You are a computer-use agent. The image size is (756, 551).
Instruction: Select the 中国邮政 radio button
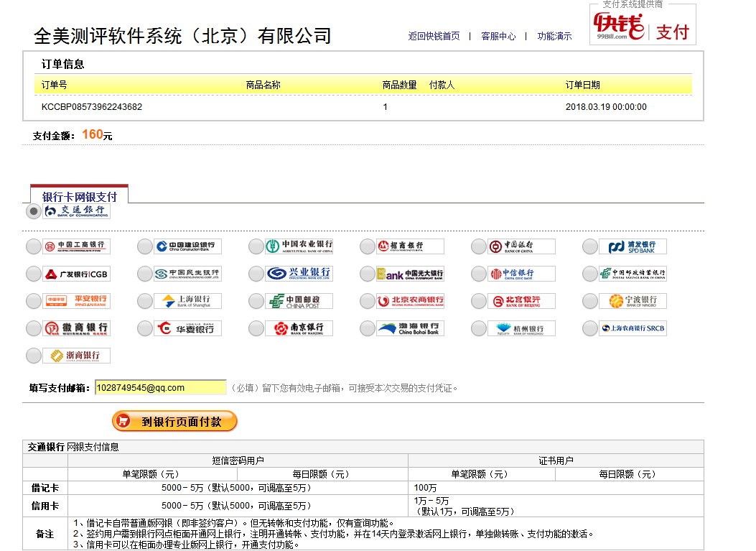click(x=256, y=301)
